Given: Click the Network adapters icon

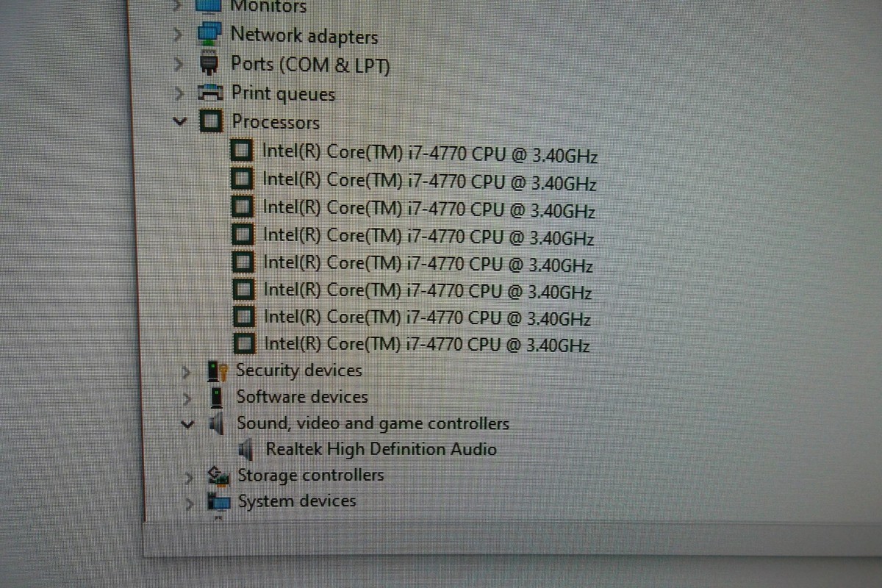Looking at the screenshot, I should 210,35.
